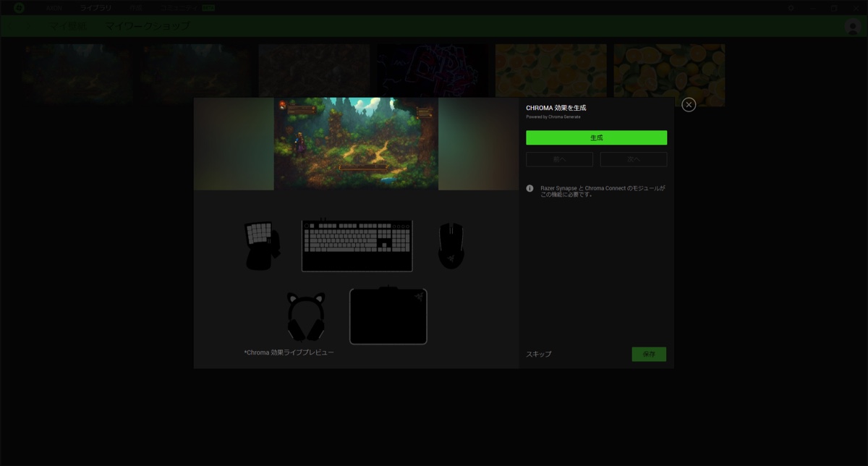Click the スキップ link
The width and height of the screenshot is (868, 466).
pyautogui.click(x=538, y=354)
